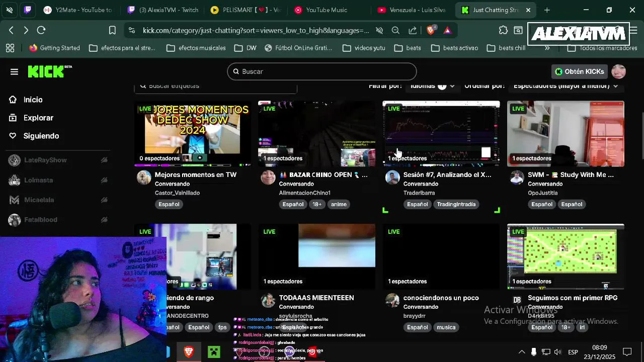
Task: Expand the Idiomas filter dropdown
Action: point(433,86)
